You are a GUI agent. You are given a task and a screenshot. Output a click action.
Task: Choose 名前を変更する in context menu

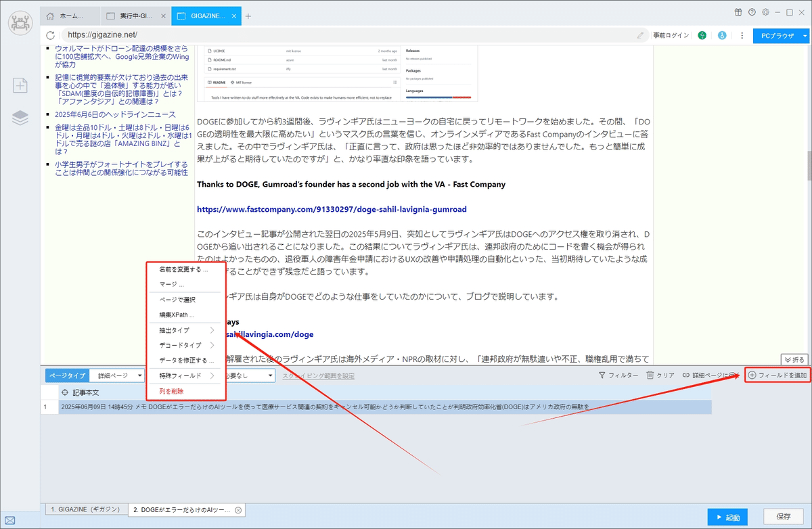[x=183, y=269]
